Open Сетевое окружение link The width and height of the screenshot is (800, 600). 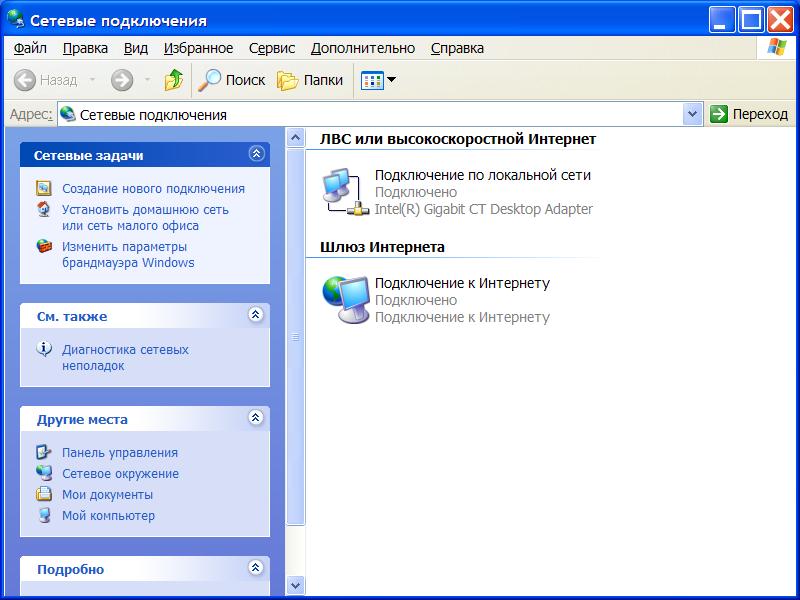tap(120, 473)
